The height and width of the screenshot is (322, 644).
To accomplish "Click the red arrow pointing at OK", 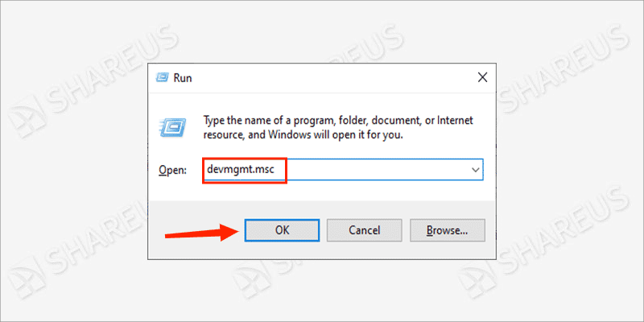I will coord(200,233).
